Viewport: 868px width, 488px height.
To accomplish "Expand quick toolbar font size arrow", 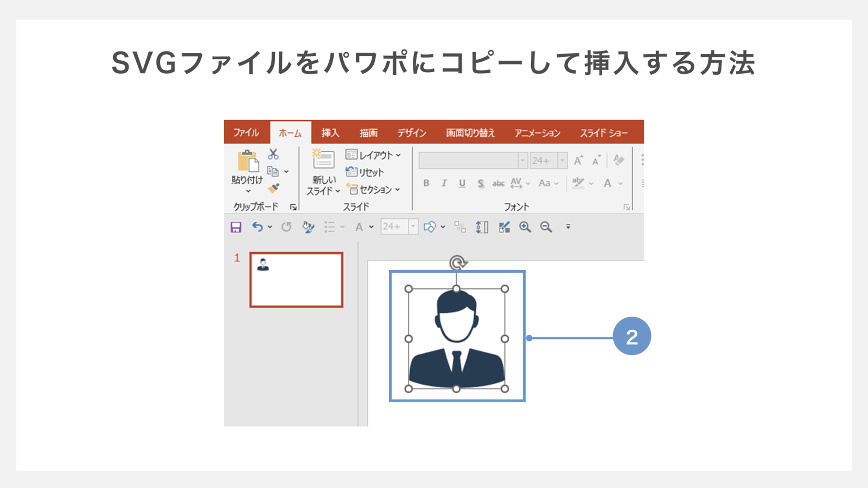I will point(413,227).
